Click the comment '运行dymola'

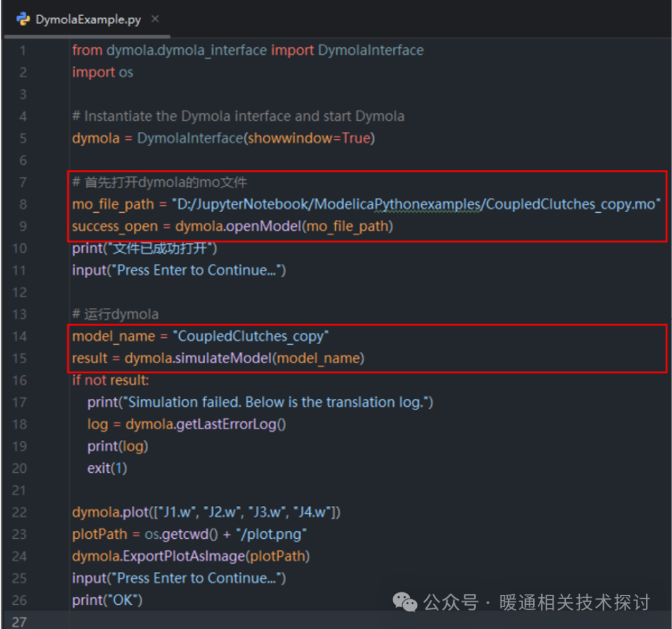pos(115,315)
